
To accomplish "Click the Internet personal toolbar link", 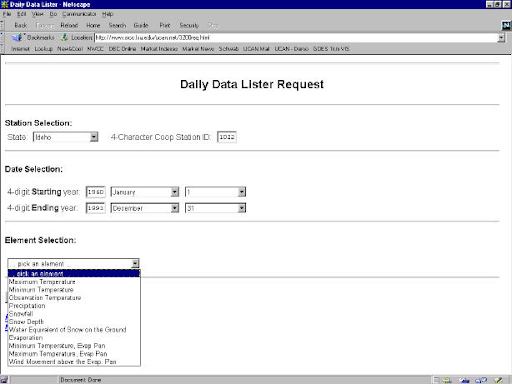I will coord(21,49).
